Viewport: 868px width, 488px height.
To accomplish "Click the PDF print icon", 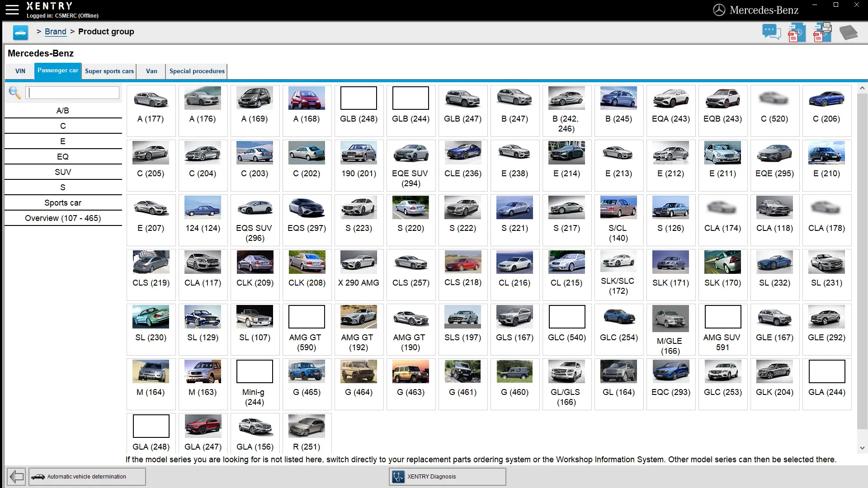I will [x=822, y=33].
